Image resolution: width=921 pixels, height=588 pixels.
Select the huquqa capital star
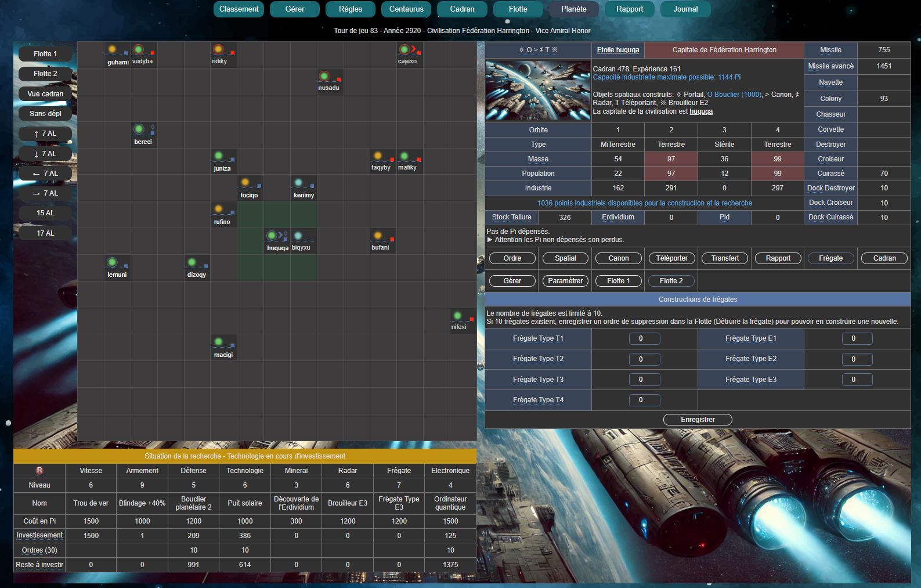click(x=272, y=235)
